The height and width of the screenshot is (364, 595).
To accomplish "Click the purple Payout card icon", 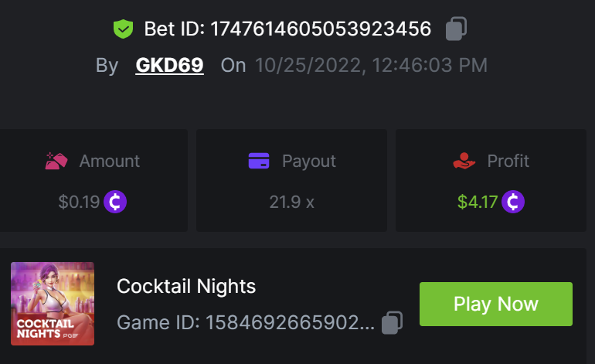I will [259, 161].
